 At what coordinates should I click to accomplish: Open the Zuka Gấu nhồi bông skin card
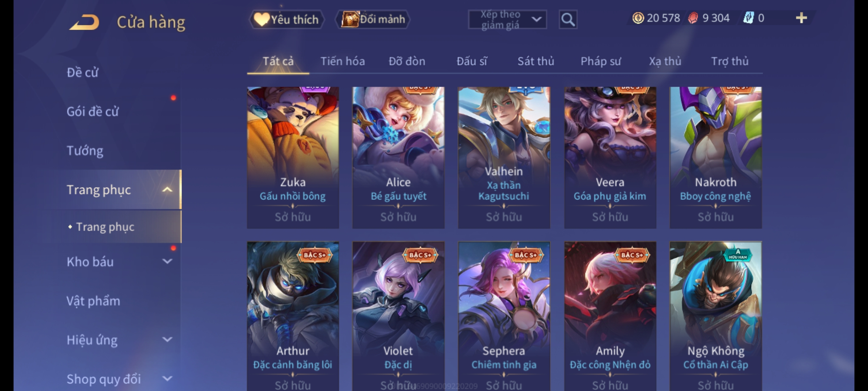pyautogui.click(x=293, y=157)
